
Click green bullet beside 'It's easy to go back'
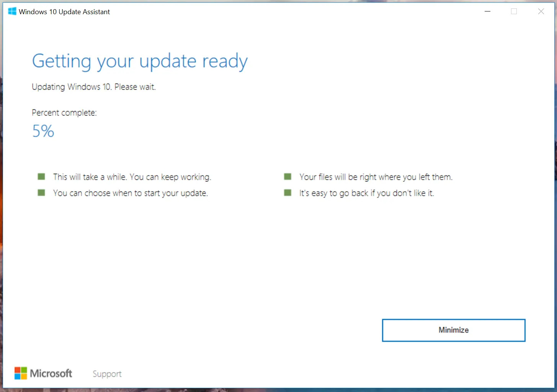click(x=287, y=193)
